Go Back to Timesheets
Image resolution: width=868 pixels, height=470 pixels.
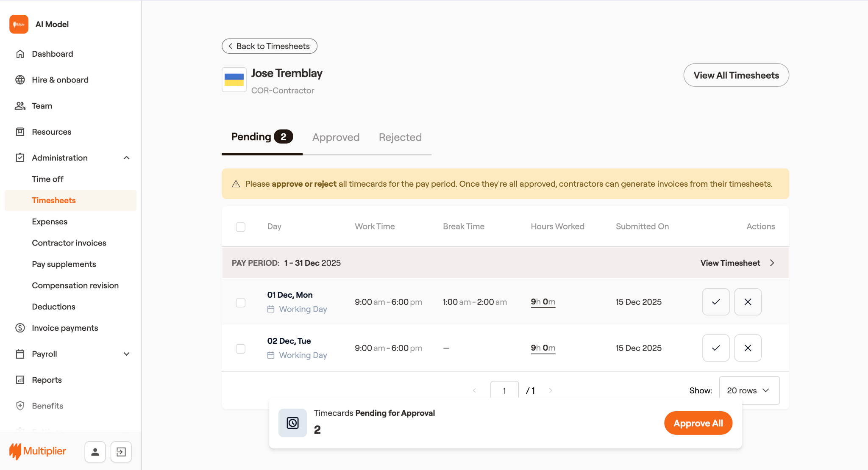pyautogui.click(x=269, y=46)
